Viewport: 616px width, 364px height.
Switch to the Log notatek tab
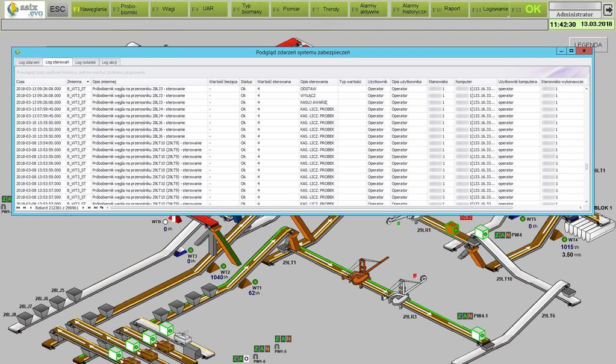click(x=86, y=63)
